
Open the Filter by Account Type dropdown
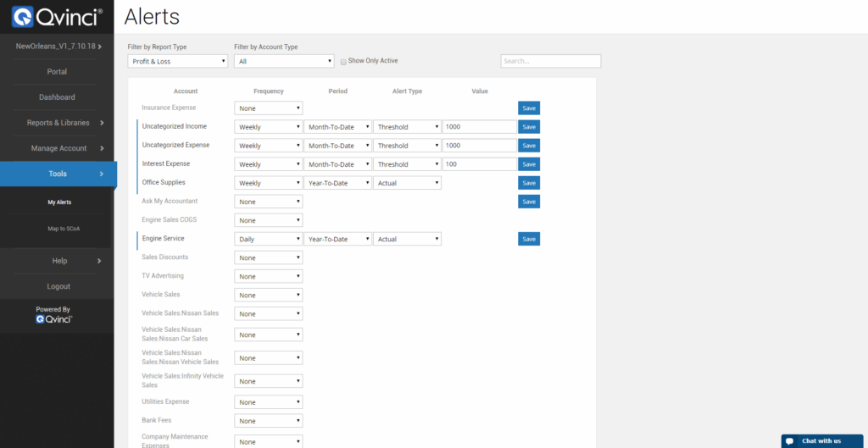click(284, 61)
